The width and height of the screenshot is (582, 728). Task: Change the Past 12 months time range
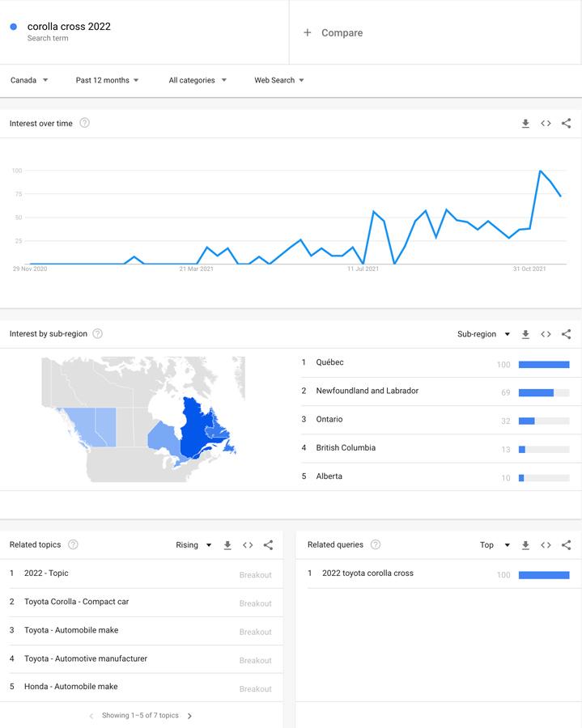point(107,80)
